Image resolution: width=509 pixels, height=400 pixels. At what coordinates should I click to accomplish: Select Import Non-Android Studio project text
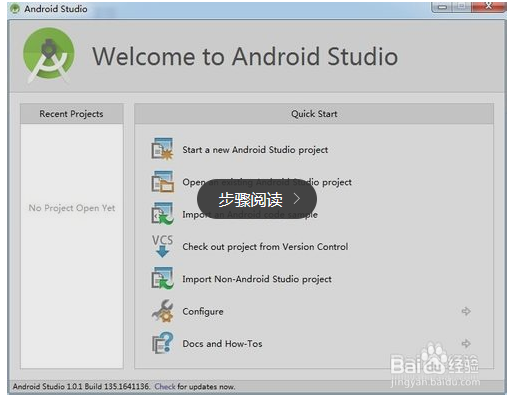point(257,279)
